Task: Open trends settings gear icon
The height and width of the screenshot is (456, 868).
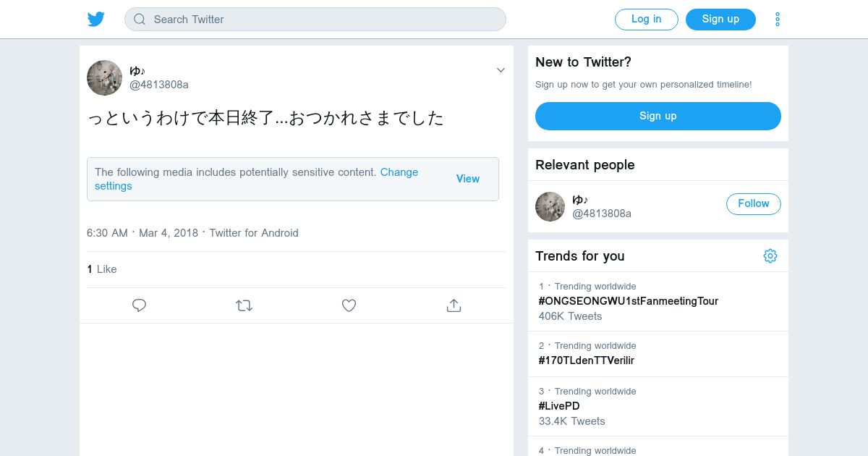Action: pyautogui.click(x=770, y=256)
